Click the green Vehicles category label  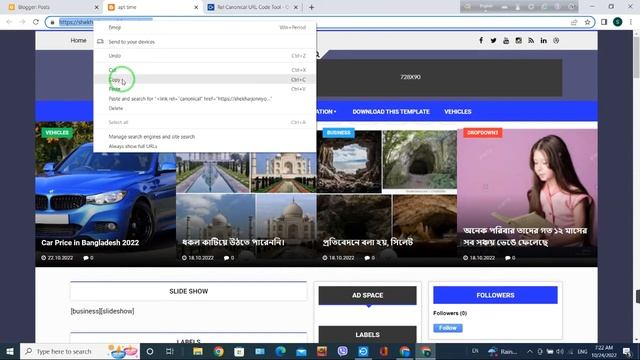pyautogui.click(x=57, y=133)
